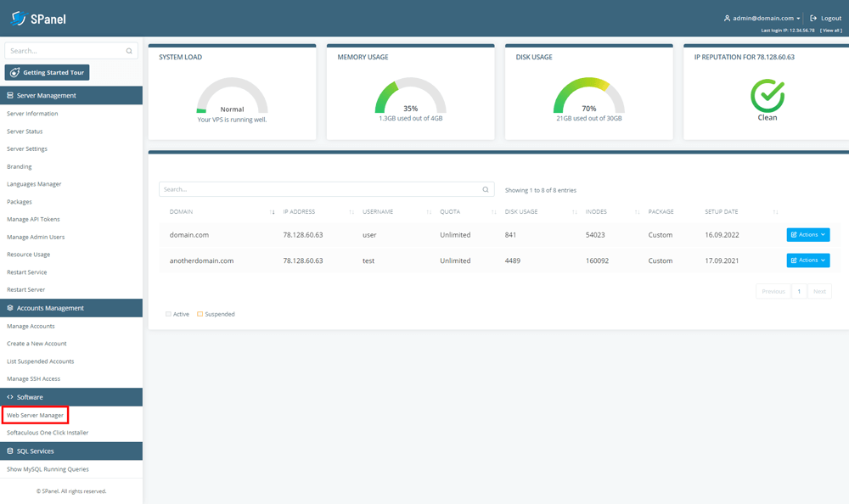Sort by Username column arrows
This screenshot has width=849, height=504.
[429, 212]
